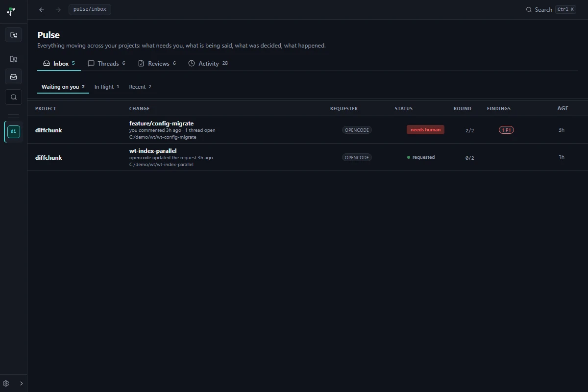Click the borderless folder-branch icon in the sidebar

(x=14, y=59)
